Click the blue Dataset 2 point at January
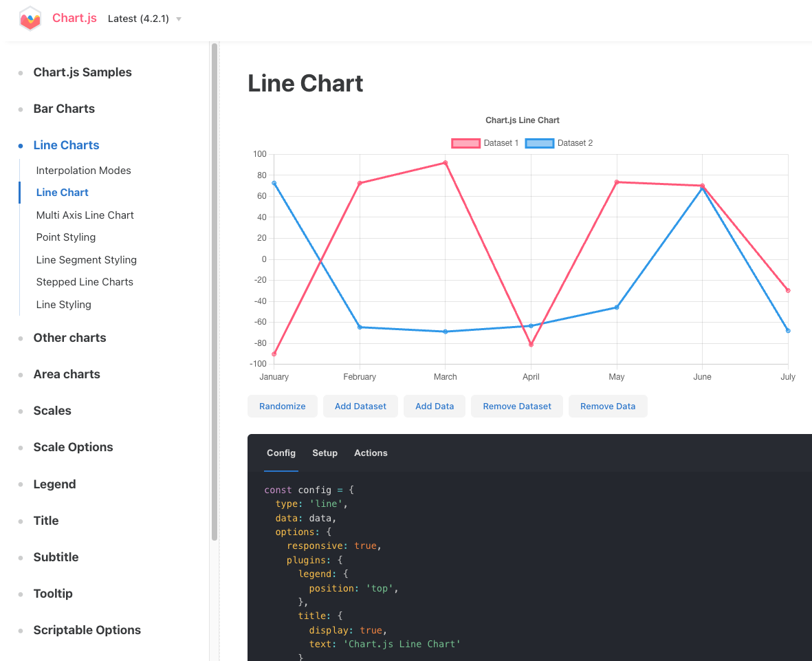Viewport: 812px width, 661px height. pos(274,183)
